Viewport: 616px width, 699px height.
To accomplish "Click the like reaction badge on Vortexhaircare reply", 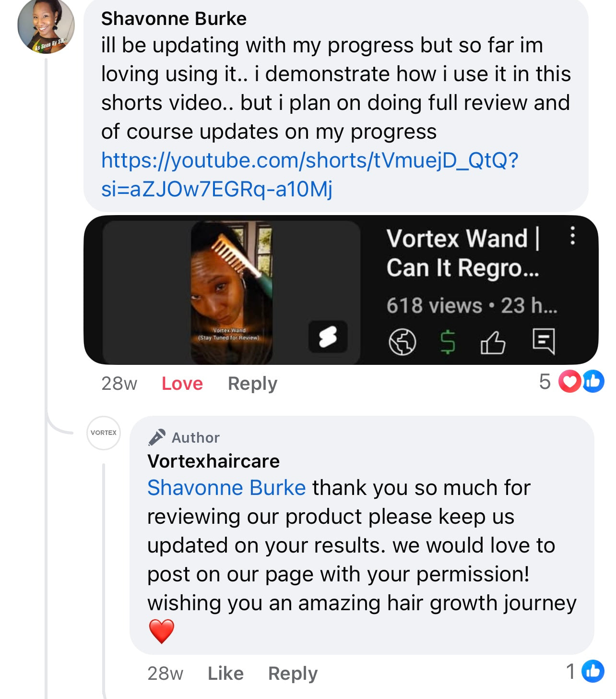I will point(593,671).
